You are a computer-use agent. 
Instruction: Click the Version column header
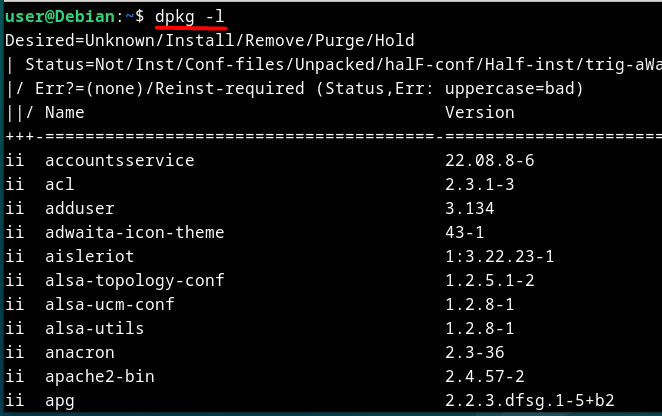point(480,112)
